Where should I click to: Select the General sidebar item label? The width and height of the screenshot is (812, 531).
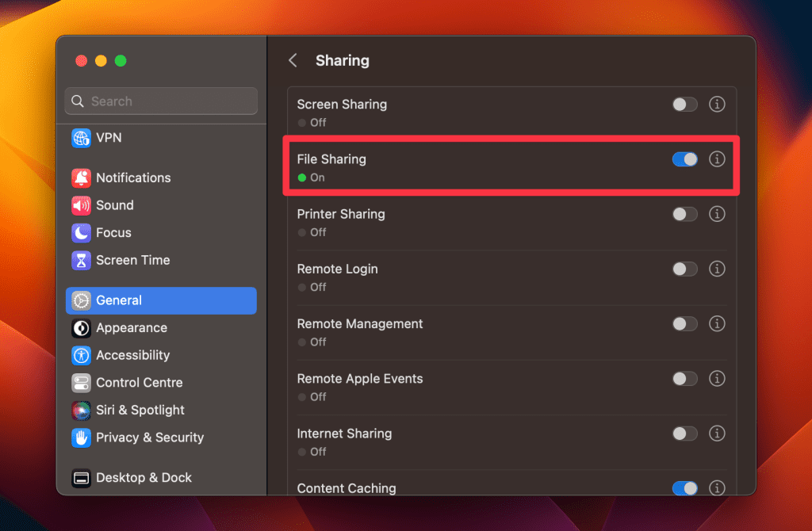pyautogui.click(x=119, y=300)
